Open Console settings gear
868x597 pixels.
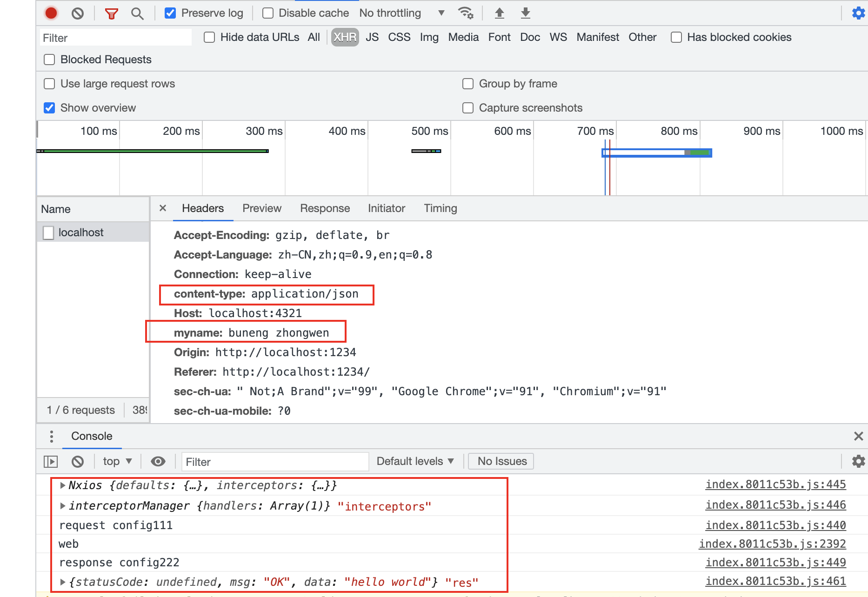[858, 461]
